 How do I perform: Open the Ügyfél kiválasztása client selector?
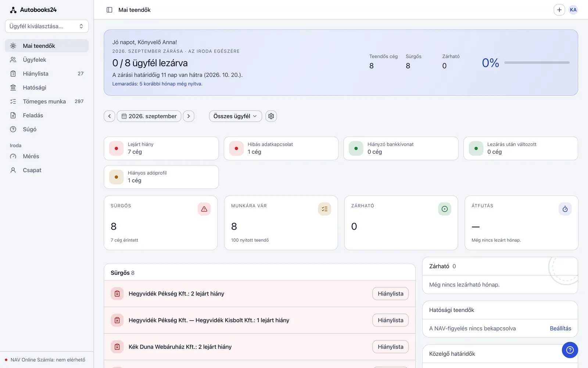pyautogui.click(x=47, y=26)
